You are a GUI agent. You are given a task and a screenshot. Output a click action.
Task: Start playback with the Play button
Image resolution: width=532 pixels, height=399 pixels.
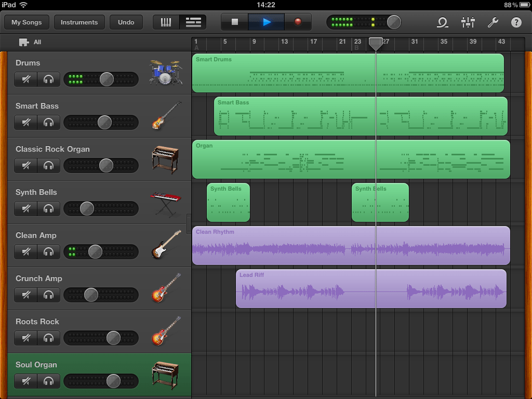tap(267, 22)
